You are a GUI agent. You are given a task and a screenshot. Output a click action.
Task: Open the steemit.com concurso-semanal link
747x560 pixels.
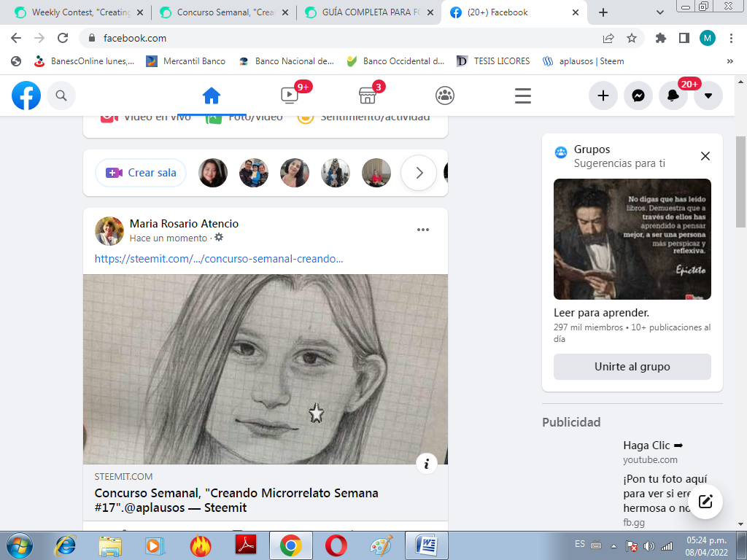coord(219,259)
